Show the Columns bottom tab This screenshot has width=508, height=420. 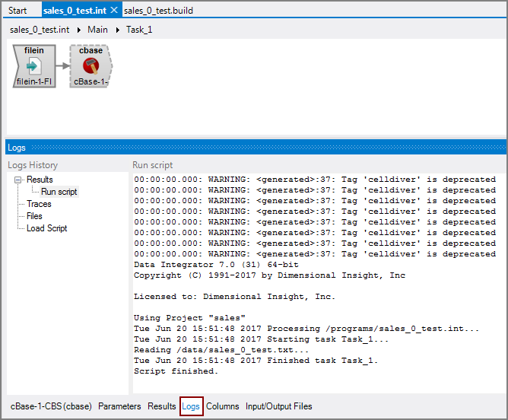coord(222,406)
